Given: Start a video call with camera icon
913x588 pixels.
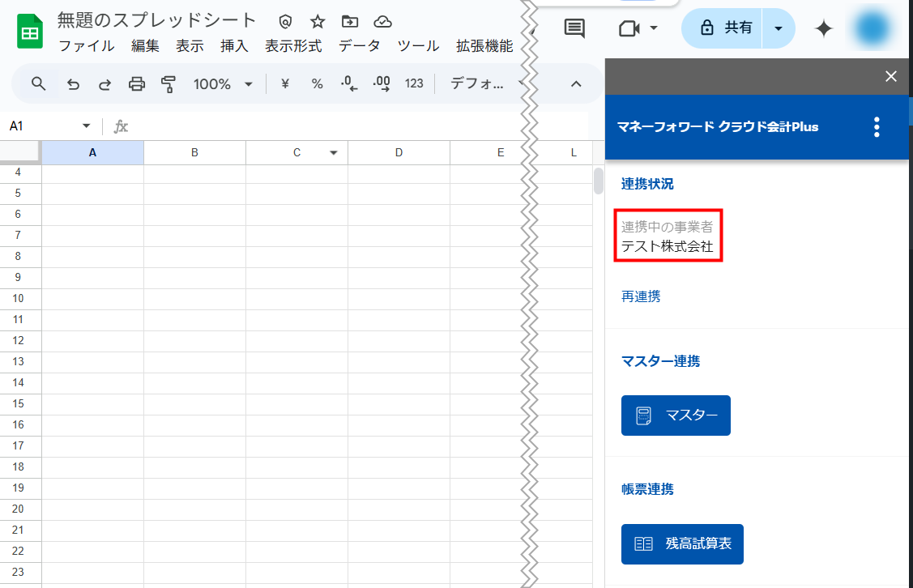Looking at the screenshot, I should point(629,28).
